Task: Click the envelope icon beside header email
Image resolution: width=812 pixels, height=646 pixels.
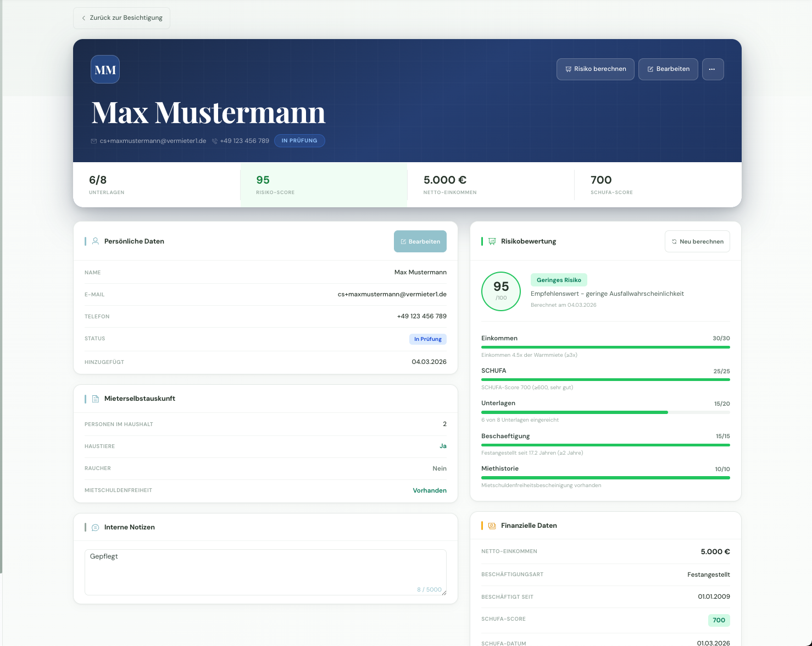Action: coord(94,141)
